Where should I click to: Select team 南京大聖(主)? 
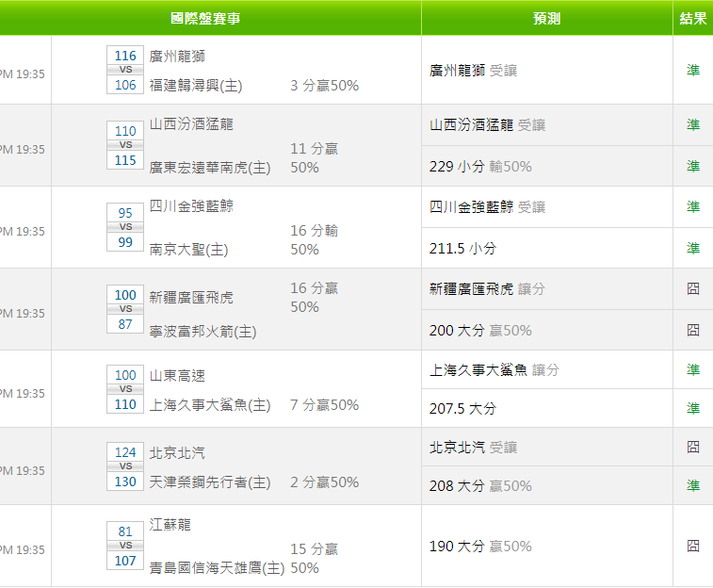[189, 250]
